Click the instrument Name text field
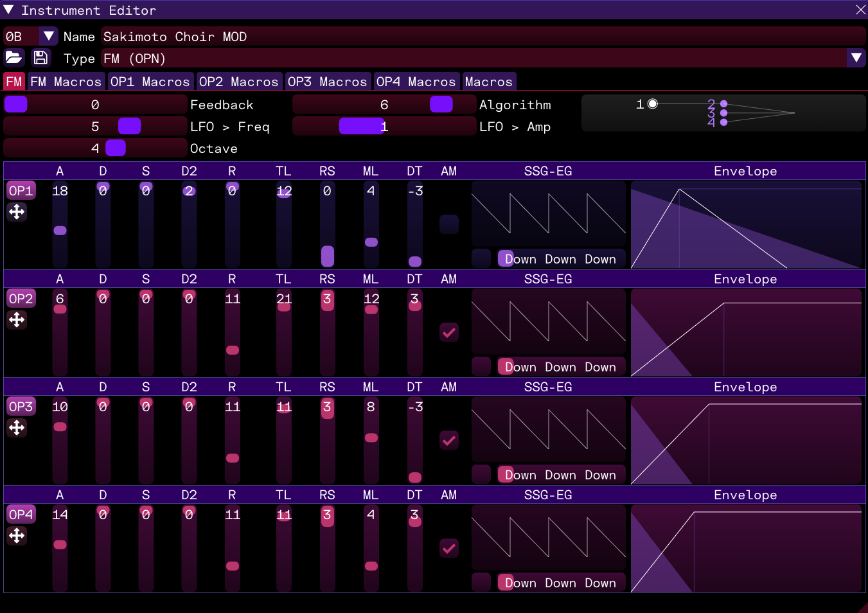Screen dimensions: 868x613 click(482, 37)
